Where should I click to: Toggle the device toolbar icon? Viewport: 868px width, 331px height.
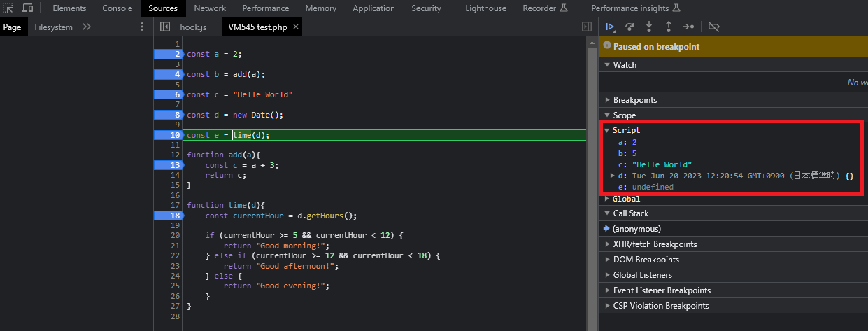[x=27, y=8]
